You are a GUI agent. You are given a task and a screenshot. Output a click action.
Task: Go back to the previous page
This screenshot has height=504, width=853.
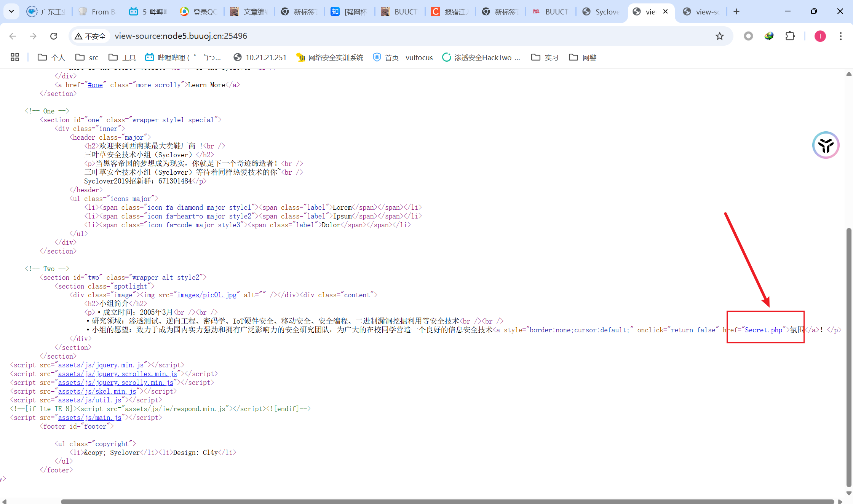click(x=13, y=36)
